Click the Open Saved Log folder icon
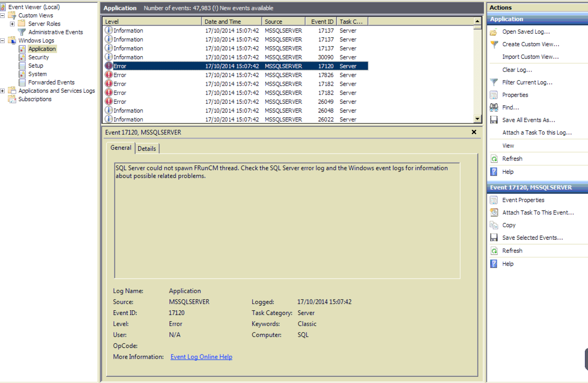588x383 pixels. 494,32
